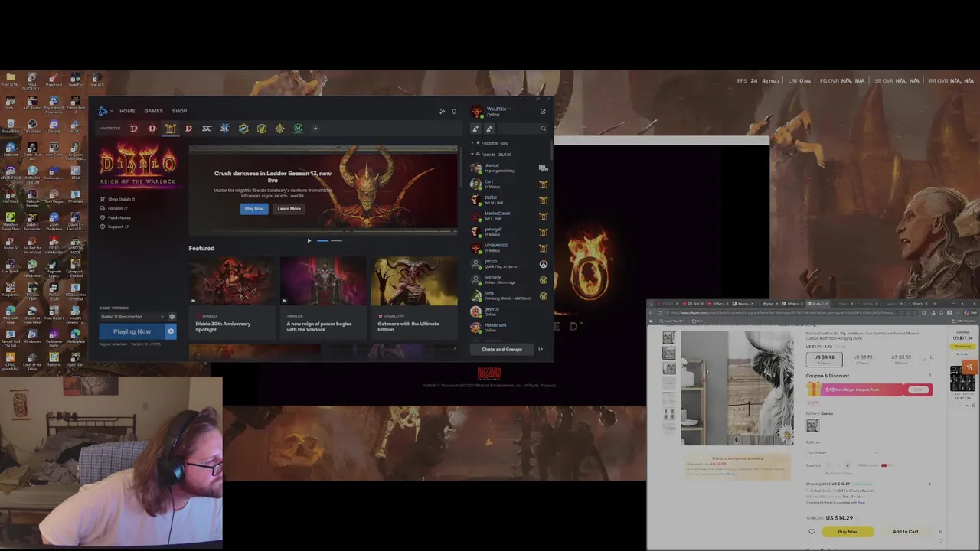
Task: Click the Overwatch icon beside pinzco
Action: point(543,264)
